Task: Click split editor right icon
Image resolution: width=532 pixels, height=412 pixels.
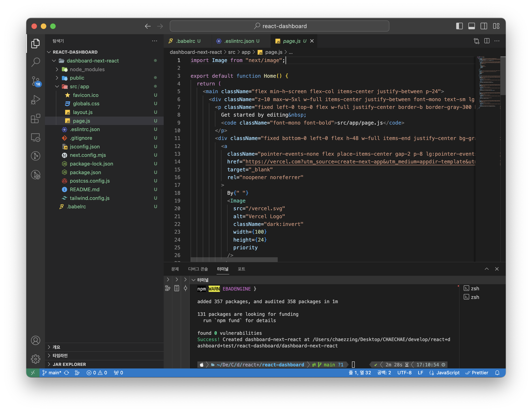Action: 487,41
